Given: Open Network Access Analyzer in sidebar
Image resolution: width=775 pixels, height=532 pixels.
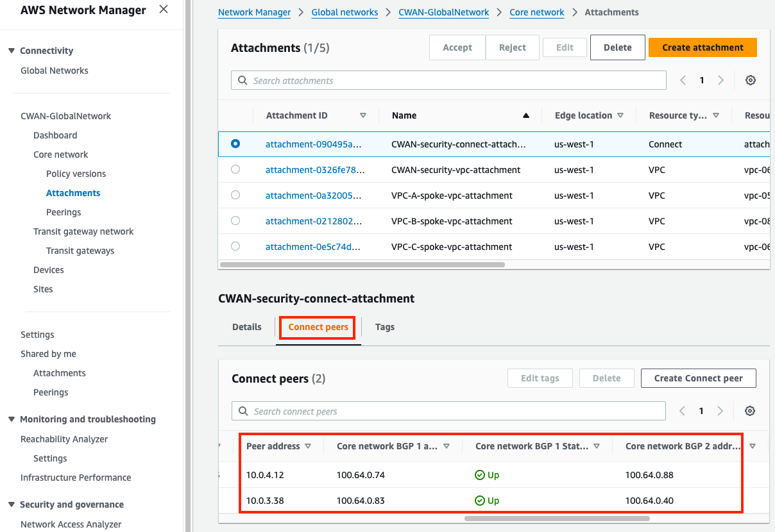Looking at the screenshot, I should coord(71,524).
